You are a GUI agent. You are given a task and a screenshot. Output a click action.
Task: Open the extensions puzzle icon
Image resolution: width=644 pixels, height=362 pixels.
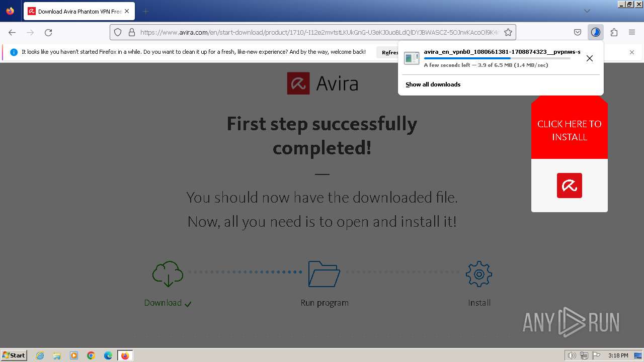[614, 32]
